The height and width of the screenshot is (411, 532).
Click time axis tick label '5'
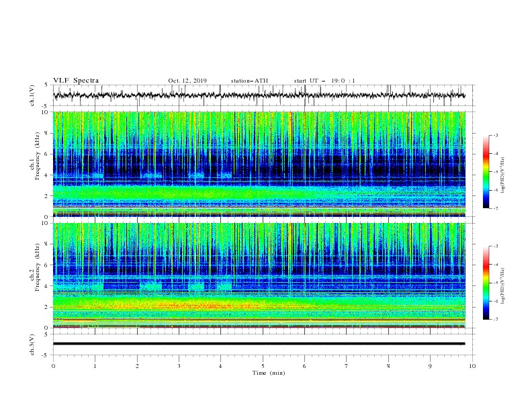click(263, 366)
